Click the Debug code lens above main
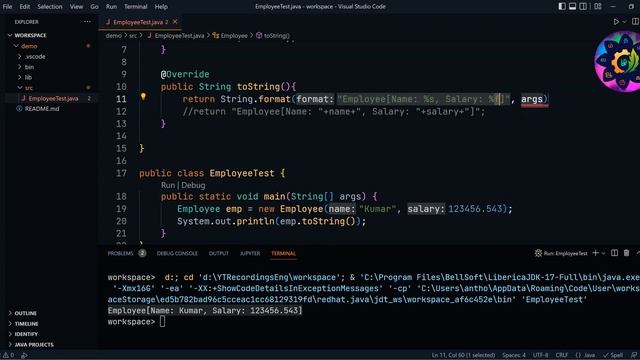Viewport: 640px width, 360px height. pyautogui.click(x=193, y=185)
